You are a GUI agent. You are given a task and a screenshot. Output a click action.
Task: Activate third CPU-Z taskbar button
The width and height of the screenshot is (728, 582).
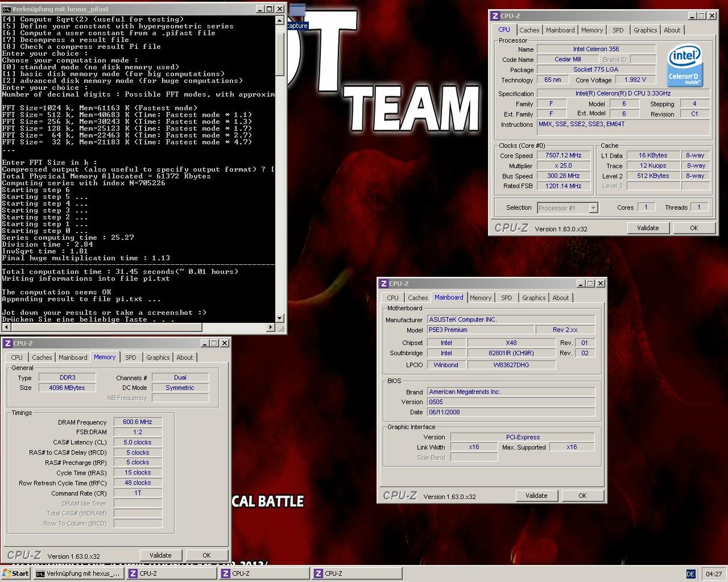click(357, 573)
